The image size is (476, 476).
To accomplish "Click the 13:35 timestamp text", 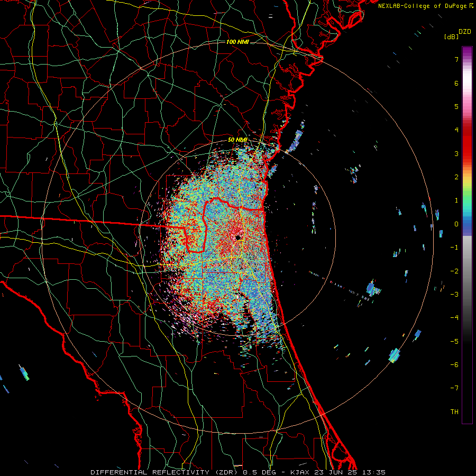I will click(373, 472).
